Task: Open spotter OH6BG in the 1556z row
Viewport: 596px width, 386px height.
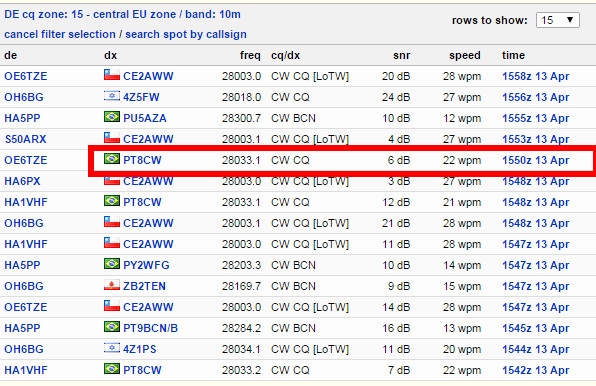Action: (24, 97)
